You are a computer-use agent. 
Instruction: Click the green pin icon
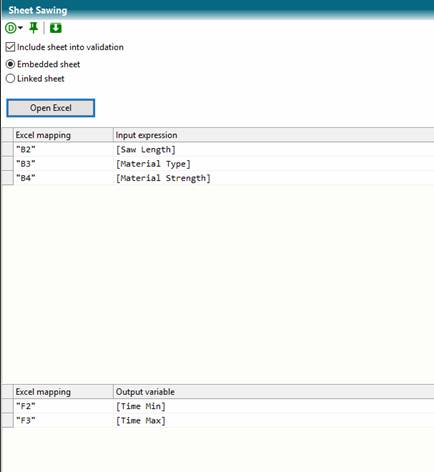(x=33, y=28)
